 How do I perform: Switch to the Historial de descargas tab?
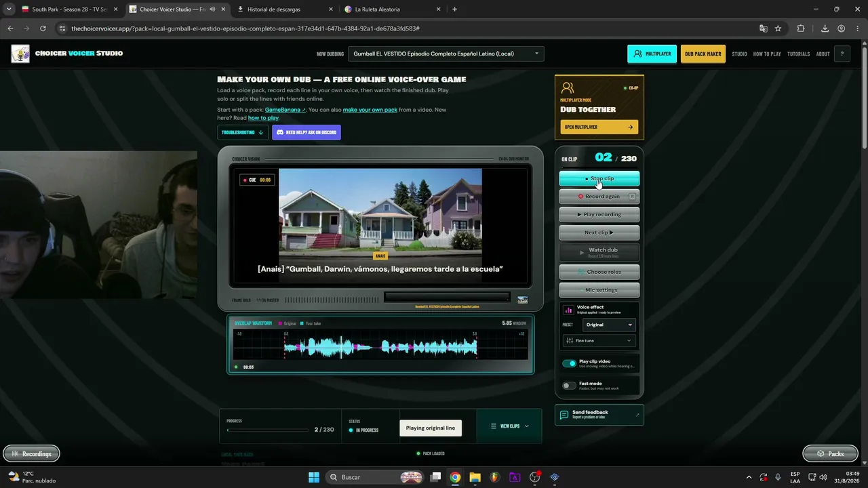point(284,9)
